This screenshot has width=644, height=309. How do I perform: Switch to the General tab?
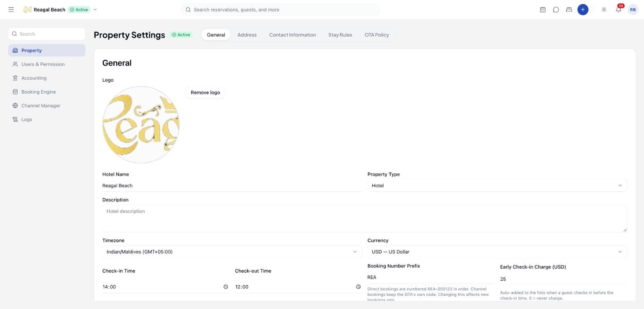(216, 35)
